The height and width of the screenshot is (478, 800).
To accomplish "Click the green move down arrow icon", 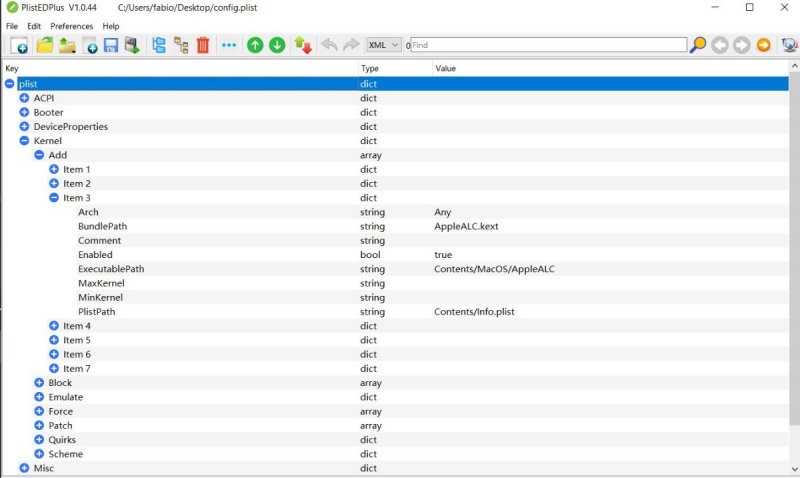I will [277, 45].
